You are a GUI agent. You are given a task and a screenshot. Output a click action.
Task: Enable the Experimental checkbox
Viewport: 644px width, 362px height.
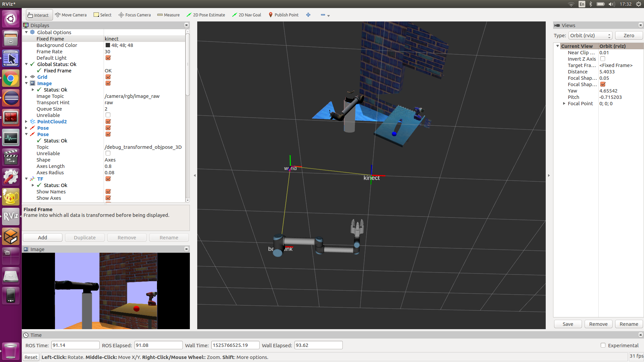coord(603,345)
